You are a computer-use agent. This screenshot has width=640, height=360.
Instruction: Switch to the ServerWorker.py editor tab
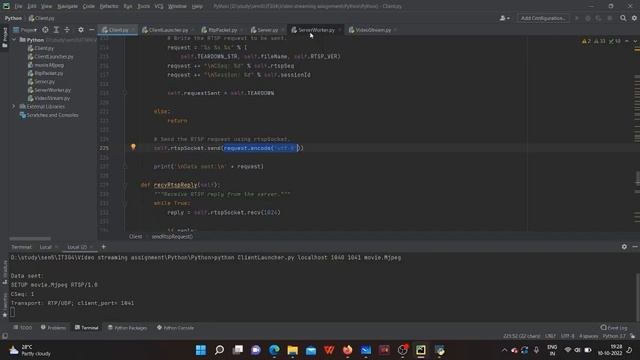[316, 30]
